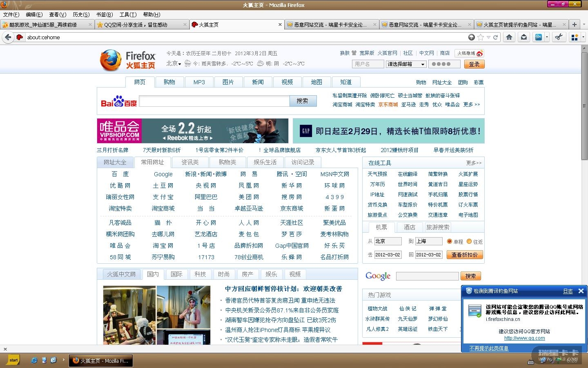
Task: Expand the 北京 city weather selector
Action: 174,63
